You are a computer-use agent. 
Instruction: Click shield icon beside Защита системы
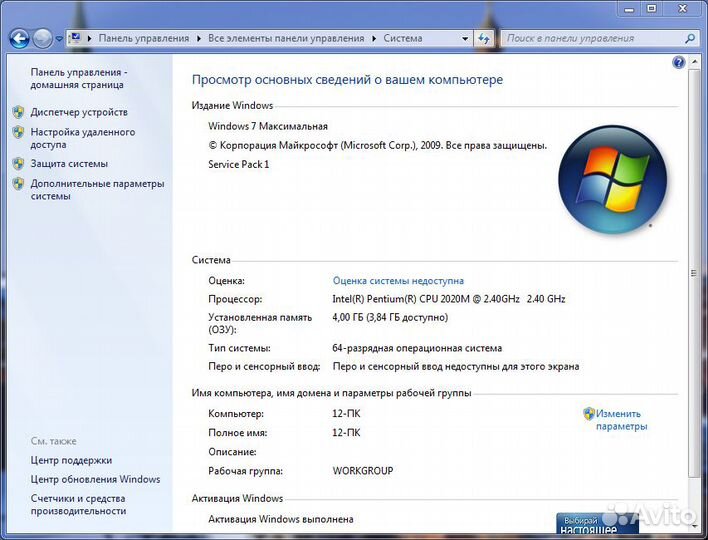click(x=18, y=163)
